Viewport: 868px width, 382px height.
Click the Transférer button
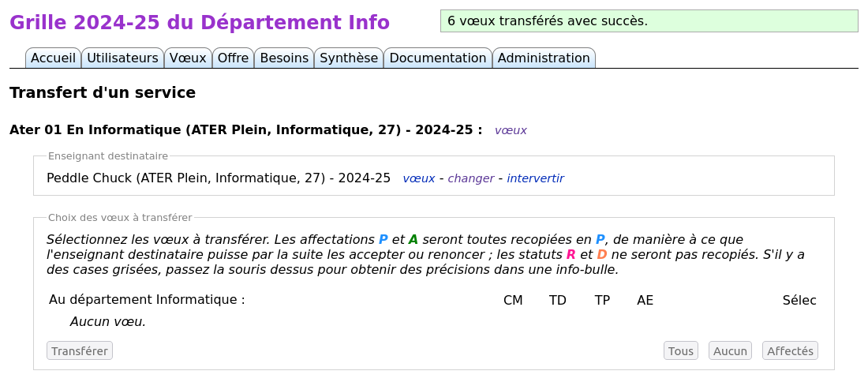[x=80, y=350]
